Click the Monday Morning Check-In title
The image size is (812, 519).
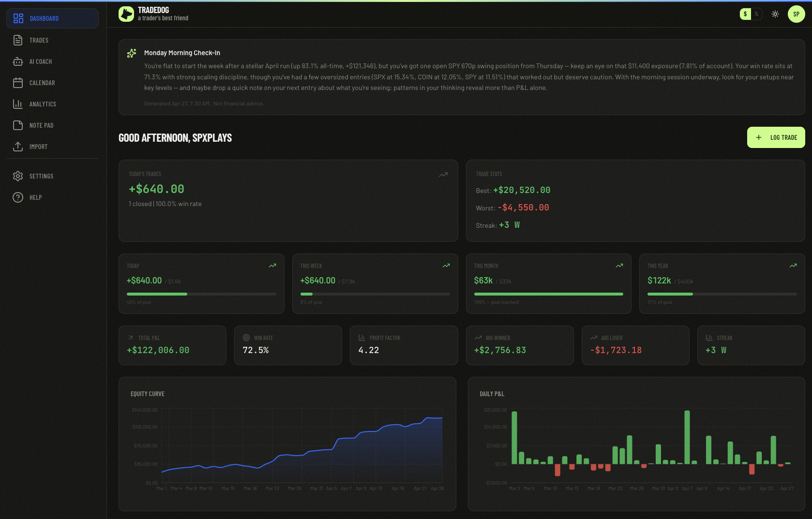coord(182,53)
